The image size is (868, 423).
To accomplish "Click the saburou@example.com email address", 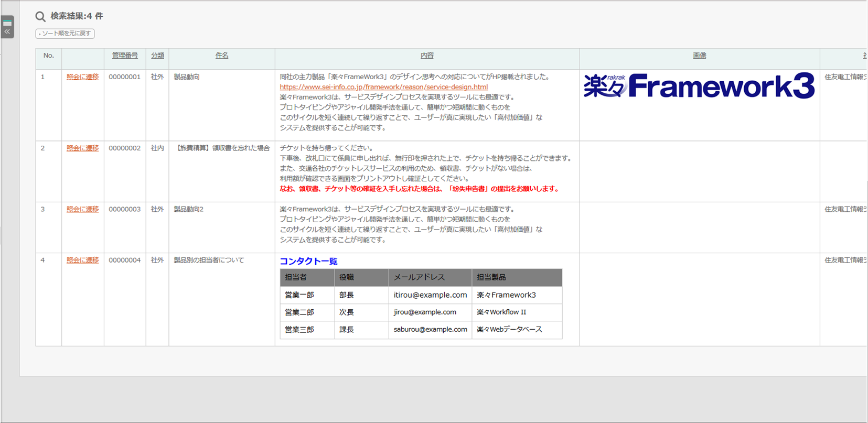I will point(430,329).
